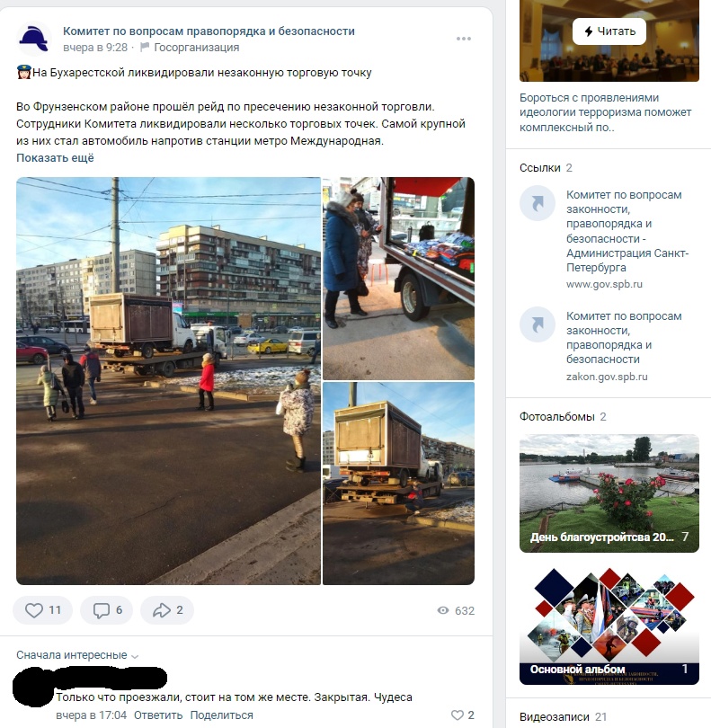
Task: Open the committee's helmet avatar
Action: tap(34, 39)
